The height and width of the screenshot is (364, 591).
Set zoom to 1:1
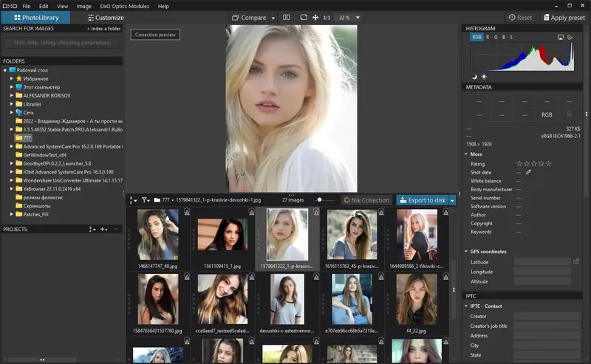[327, 17]
